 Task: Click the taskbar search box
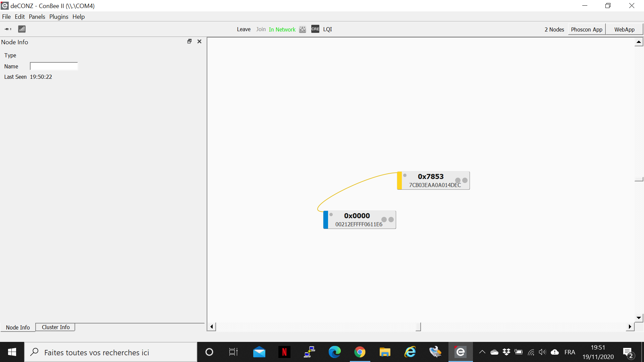coord(111,352)
